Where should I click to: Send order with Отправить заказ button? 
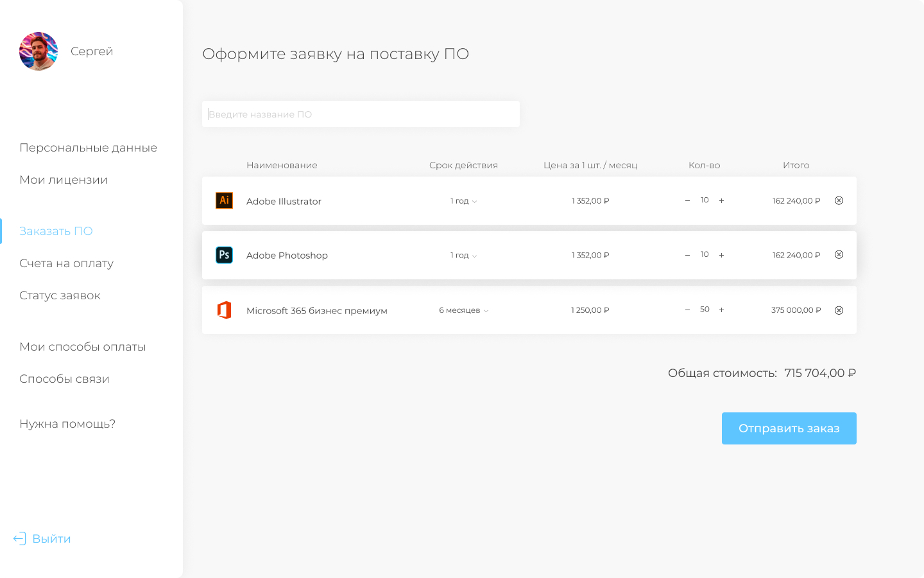click(789, 428)
